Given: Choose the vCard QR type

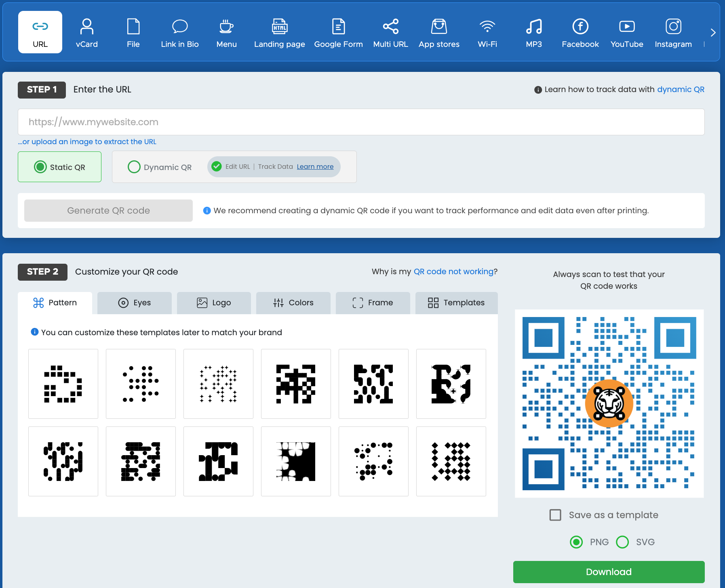Looking at the screenshot, I should coord(86,32).
